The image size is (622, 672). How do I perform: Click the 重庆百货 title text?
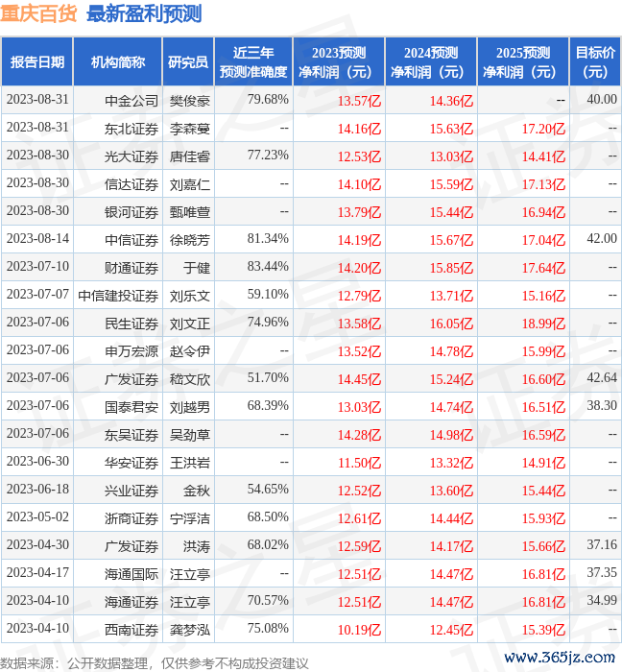[x=38, y=13]
